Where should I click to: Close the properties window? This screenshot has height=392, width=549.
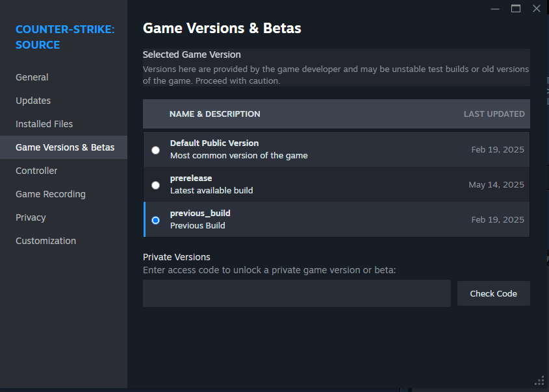click(x=537, y=8)
